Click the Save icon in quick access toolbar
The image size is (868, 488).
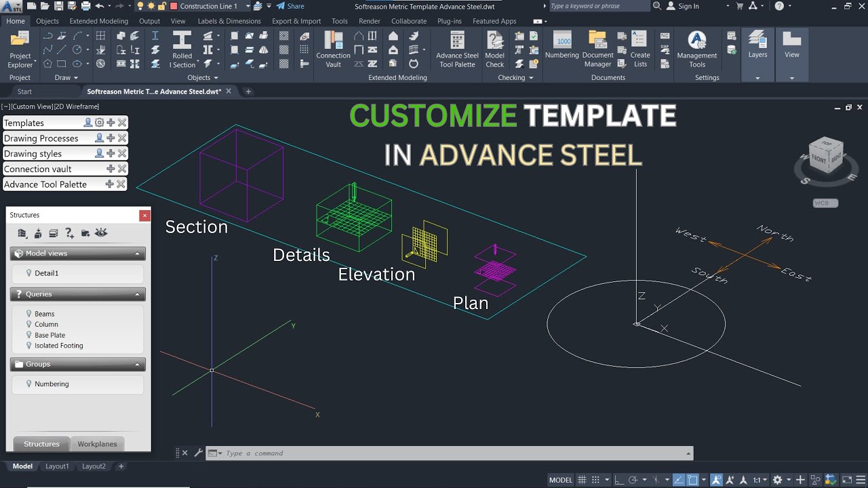coord(58,6)
